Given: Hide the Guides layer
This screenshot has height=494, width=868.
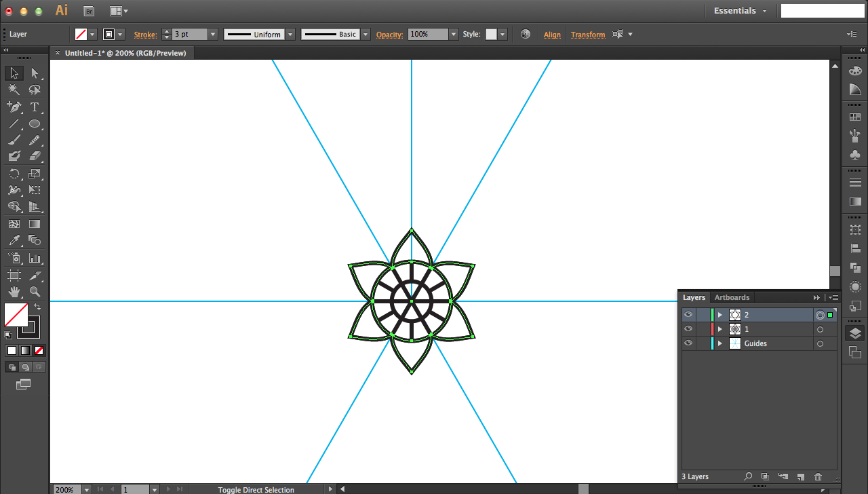Looking at the screenshot, I should 688,343.
